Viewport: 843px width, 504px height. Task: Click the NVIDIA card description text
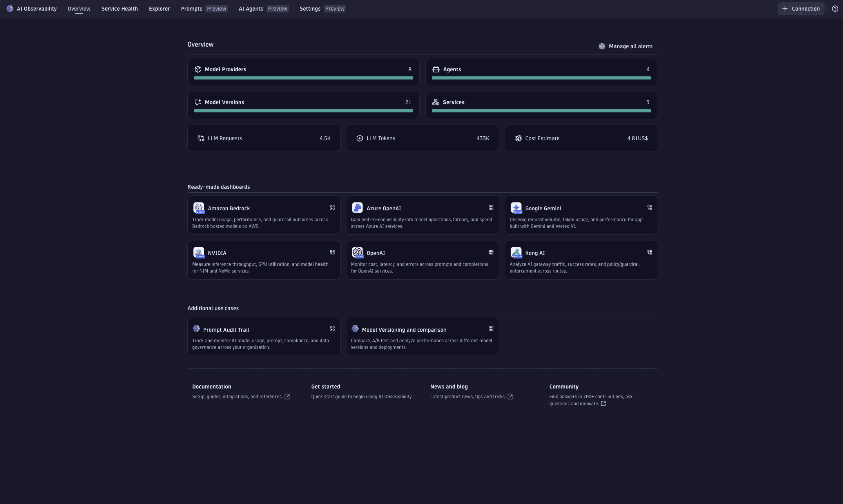(260, 267)
